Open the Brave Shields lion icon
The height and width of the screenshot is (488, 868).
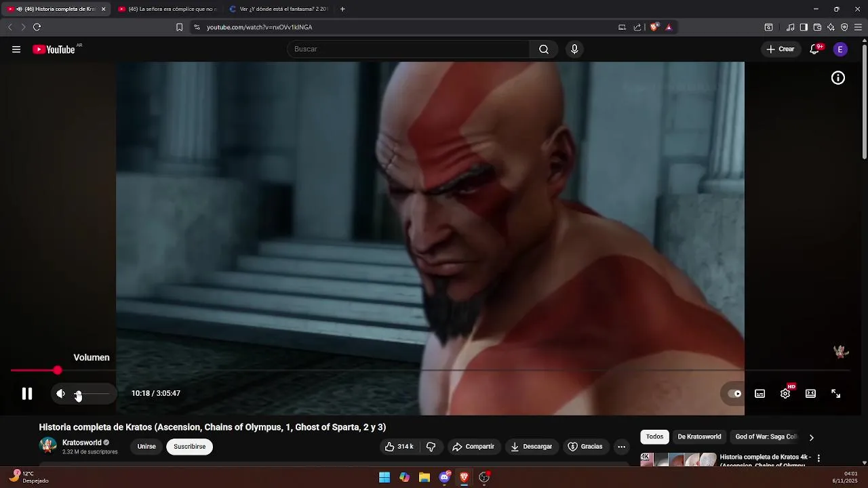click(x=654, y=27)
